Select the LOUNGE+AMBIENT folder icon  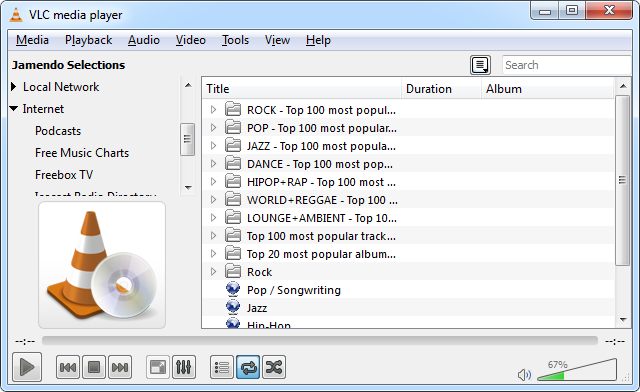(233, 217)
